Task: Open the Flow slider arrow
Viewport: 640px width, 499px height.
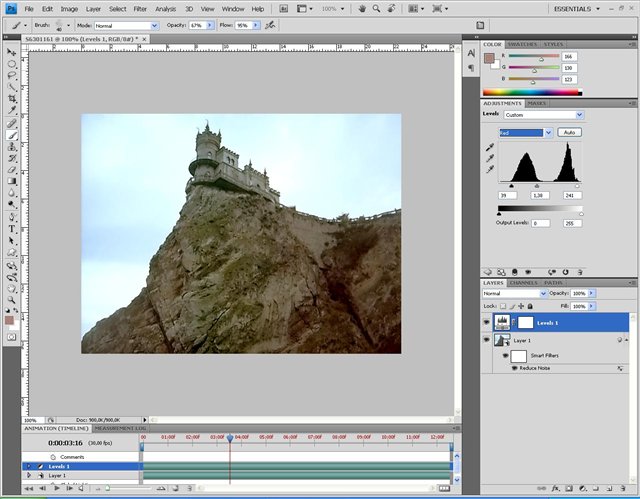Action: click(x=256, y=25)
